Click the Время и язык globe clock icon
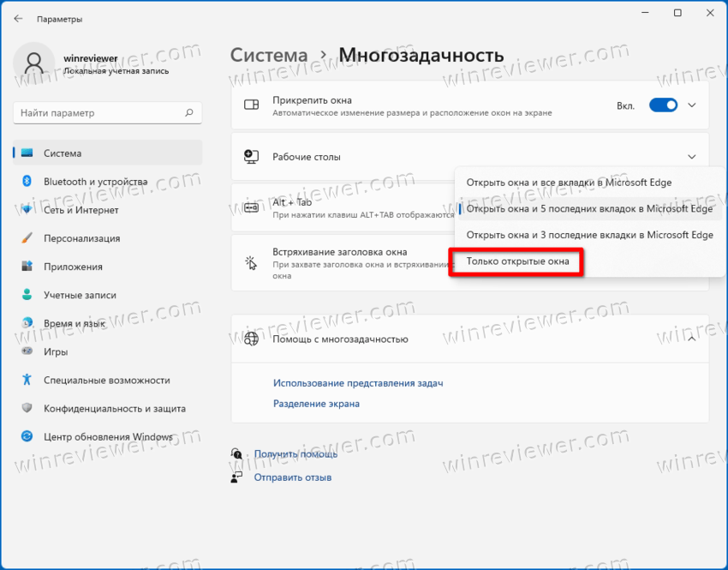This screenshot has width=728, height=570. click(27, 323)
